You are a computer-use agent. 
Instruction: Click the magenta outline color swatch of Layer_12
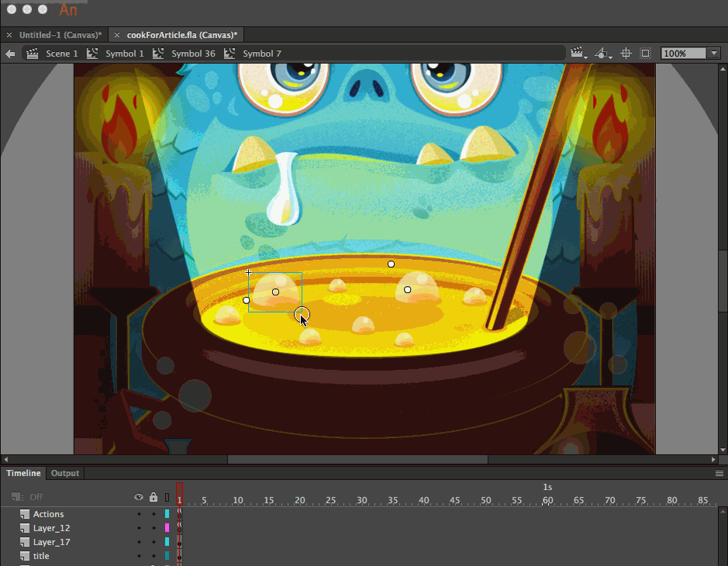[x=168, y=527]
